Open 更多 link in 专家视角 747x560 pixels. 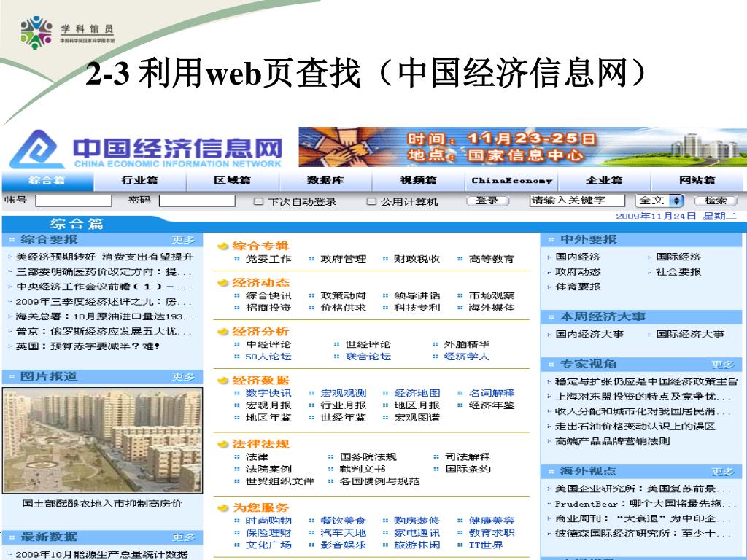coord(723,365)
